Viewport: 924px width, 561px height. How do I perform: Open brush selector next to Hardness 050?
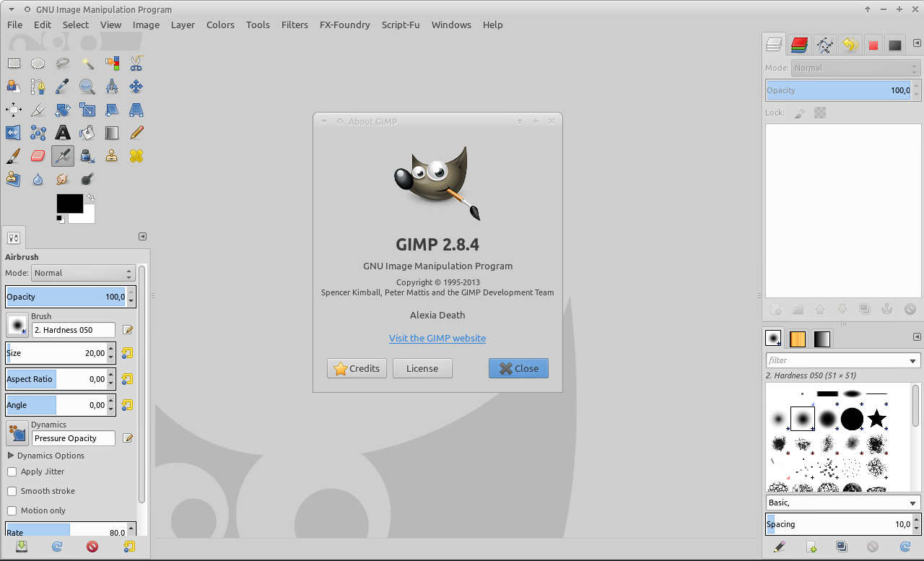[x=17, y=325]
